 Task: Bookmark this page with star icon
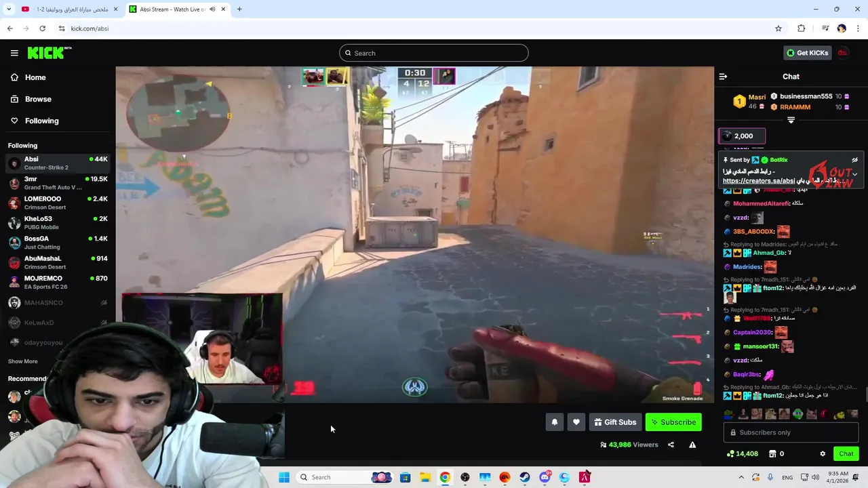tap(778, 28)
